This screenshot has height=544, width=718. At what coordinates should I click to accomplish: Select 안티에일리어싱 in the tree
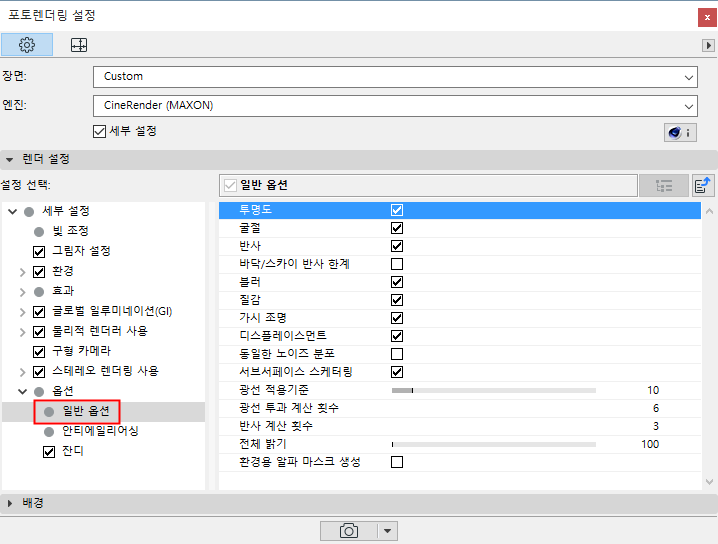coord(100,431)
